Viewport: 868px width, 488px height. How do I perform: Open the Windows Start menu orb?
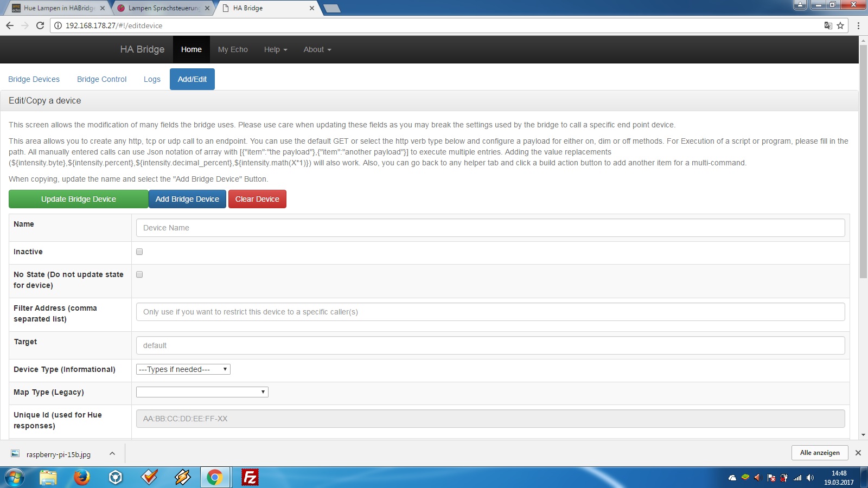[15, 477]
